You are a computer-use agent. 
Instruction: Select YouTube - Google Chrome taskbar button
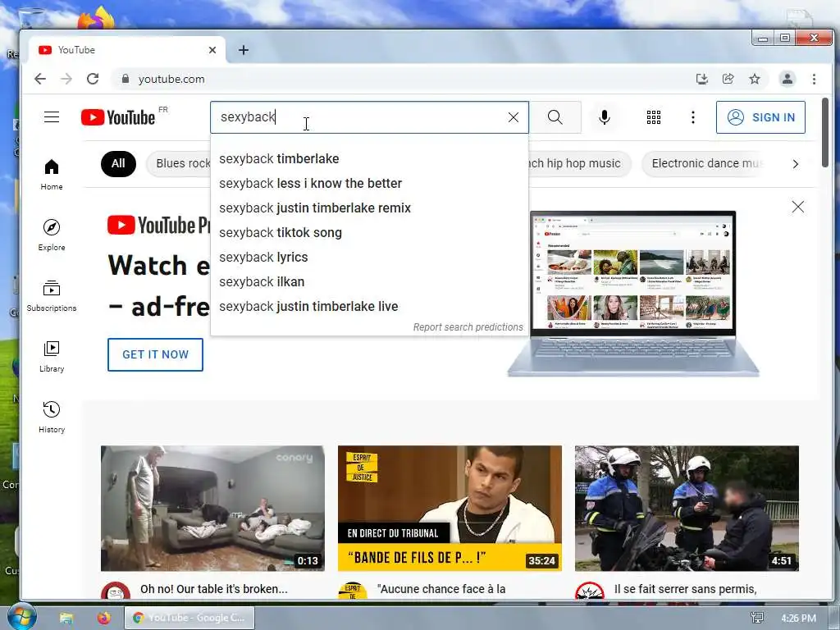[189, 618]
